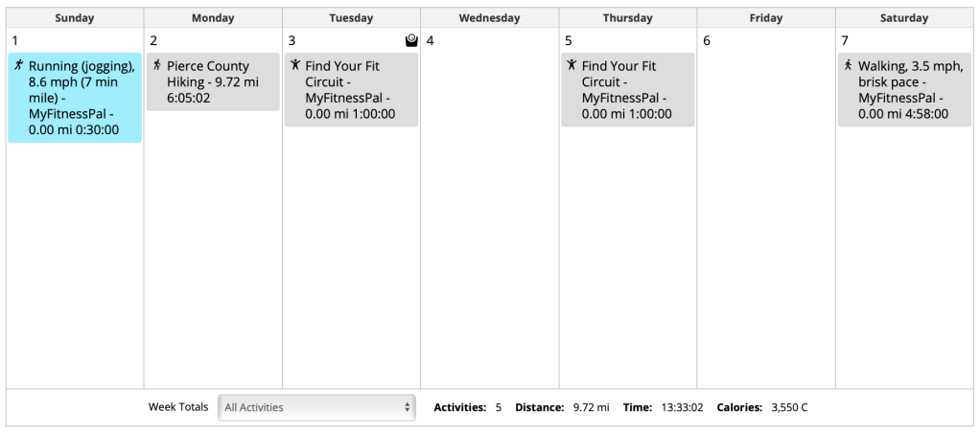Open the All Activities dropdown
Screen dimensions: 980x434
pos(316,407)
